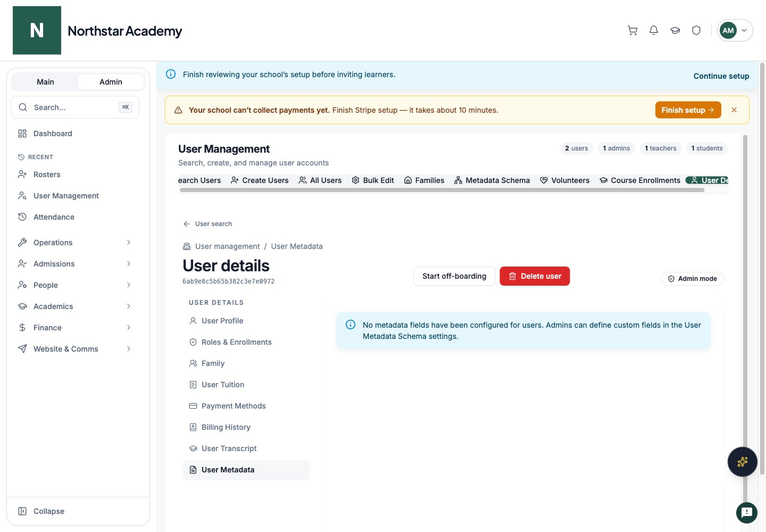Image resolution: width=766 pixels, height=532 pixels.
Task: Open the Volunteers tab
Action: pyautogui.click(x=565, y=180)
